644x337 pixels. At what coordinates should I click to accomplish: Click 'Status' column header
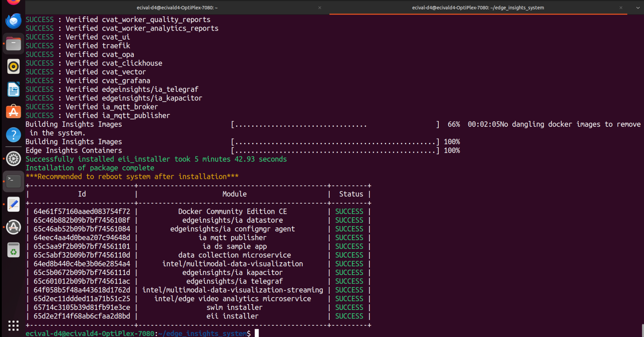click(351, 194)
